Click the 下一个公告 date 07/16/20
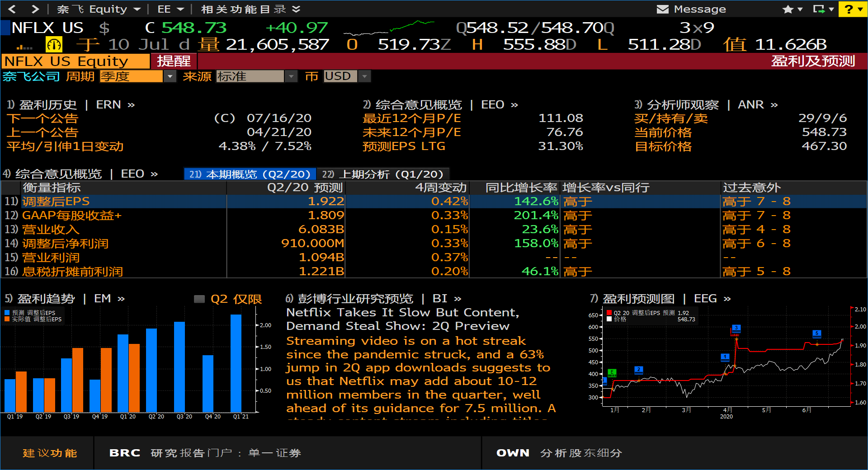 pyautogui.click(x=279, y=118)
